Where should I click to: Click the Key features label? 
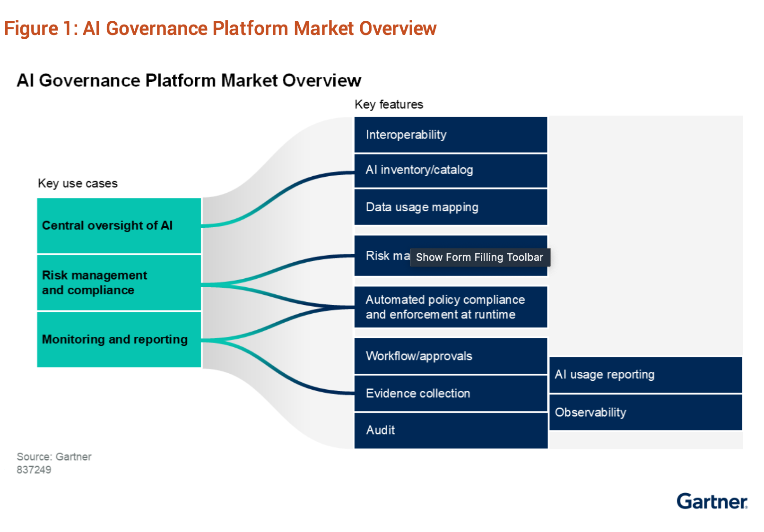(x=389, y=104)
